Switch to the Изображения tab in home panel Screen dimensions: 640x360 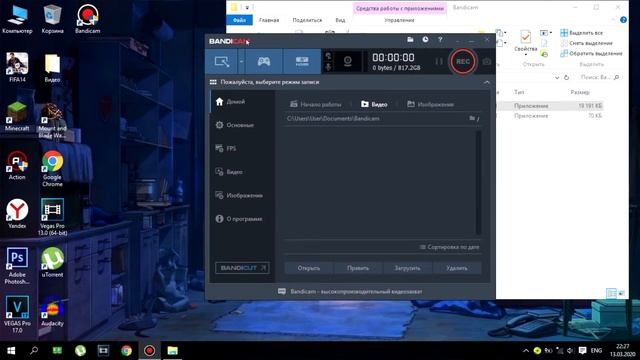point(430,104)
